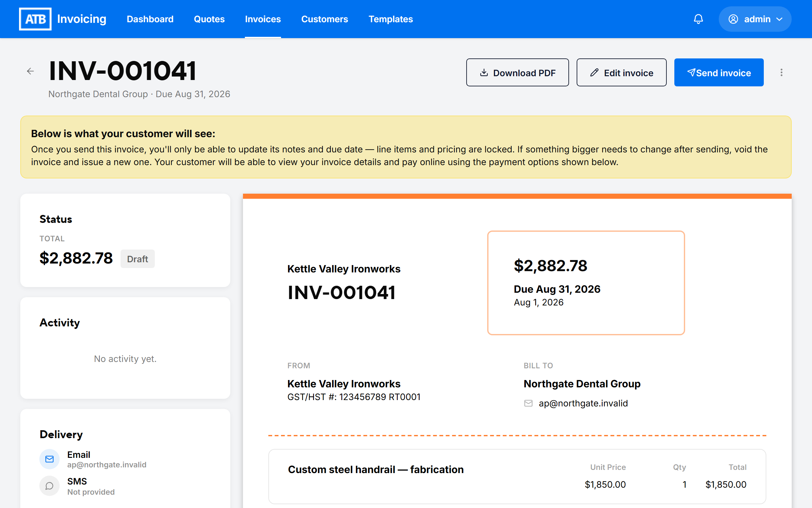This screenshot has width=812, height=508.
Task: Download the invoice as PDF
Action: [517, 73]
